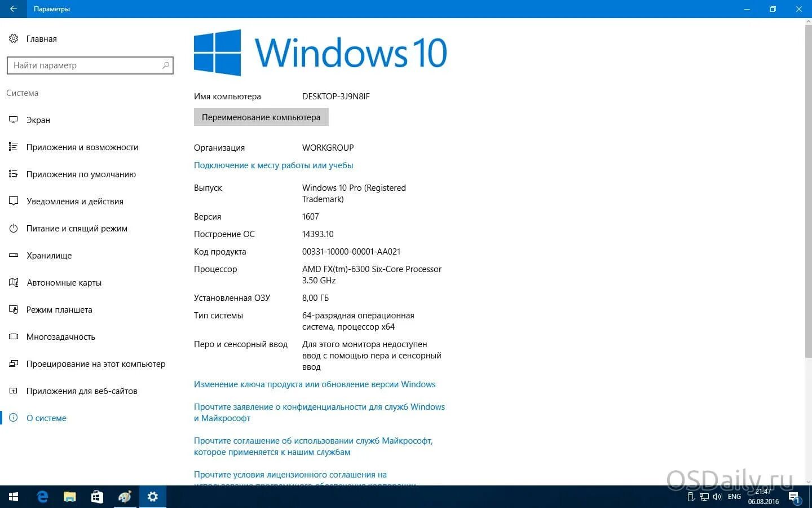Image resolution: width=812 pixels, height=508 pixels.
Task: Click Приложения для веб-сайтов icon
Action: pyautogui.click(x=14, y=391)
